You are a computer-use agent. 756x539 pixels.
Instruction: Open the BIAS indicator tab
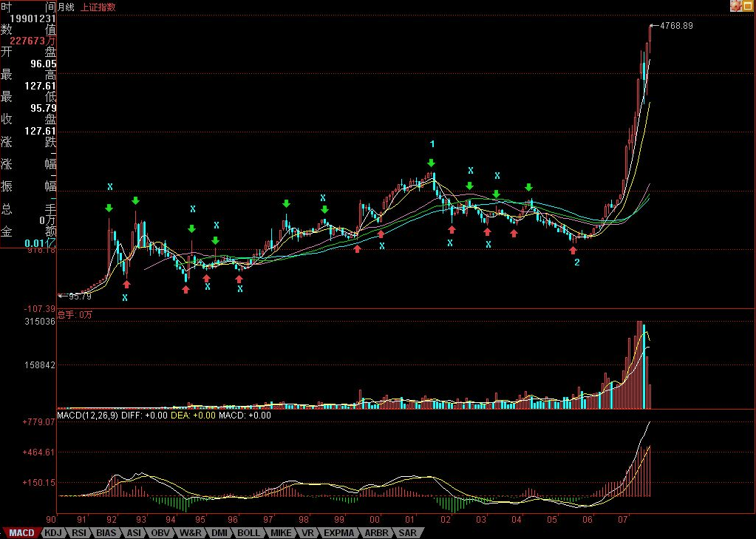pos(107,532)
